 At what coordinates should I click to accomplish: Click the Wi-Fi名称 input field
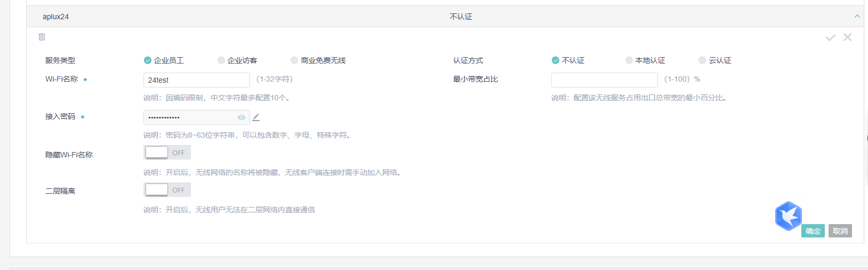[196, 80]
